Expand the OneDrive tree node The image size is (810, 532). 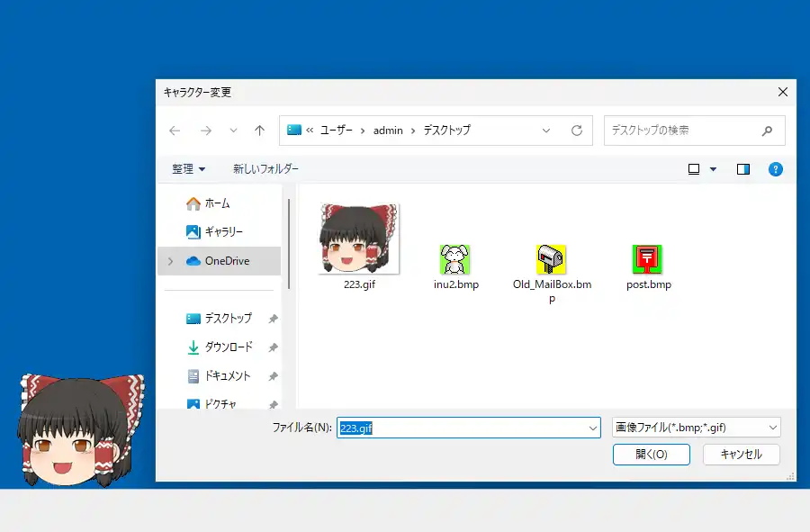click(x=170, y=261)
